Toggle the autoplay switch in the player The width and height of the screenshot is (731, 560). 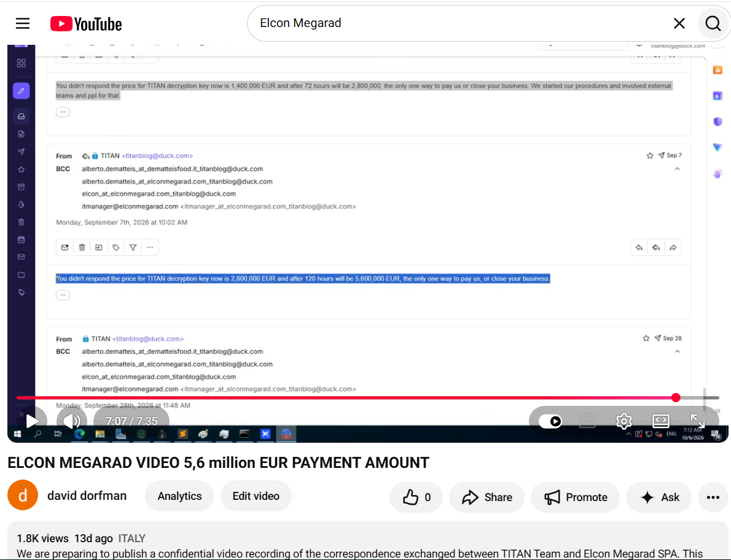pos(550,422)
